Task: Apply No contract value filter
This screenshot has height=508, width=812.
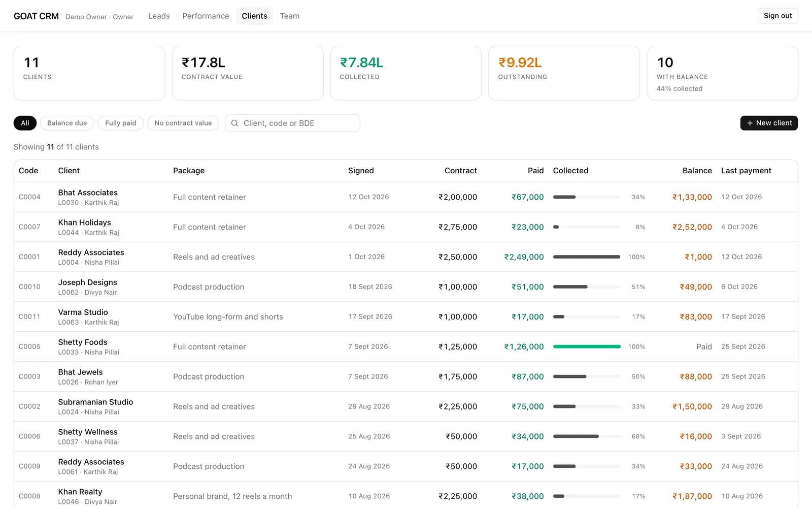Action: 183,123
